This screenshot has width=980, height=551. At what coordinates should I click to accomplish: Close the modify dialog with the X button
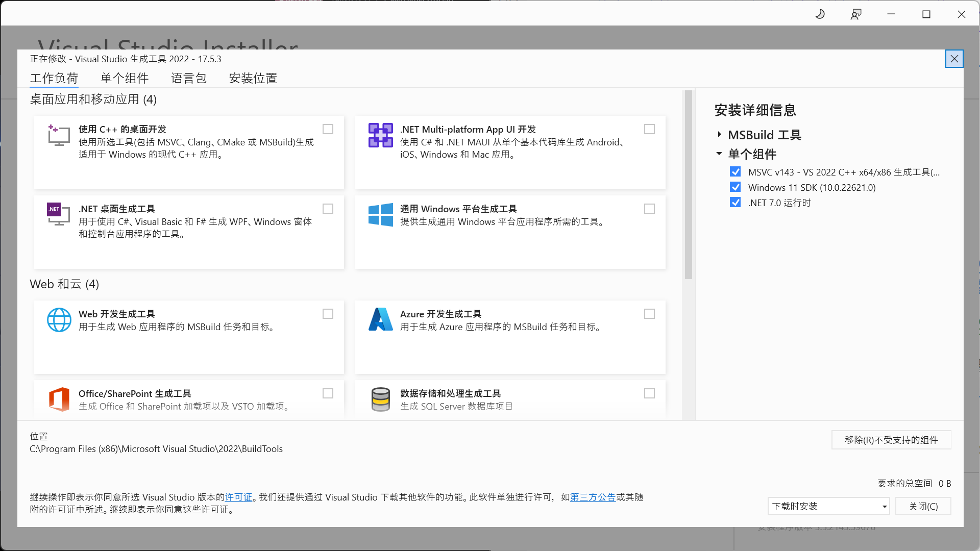(x=954, y=59)
